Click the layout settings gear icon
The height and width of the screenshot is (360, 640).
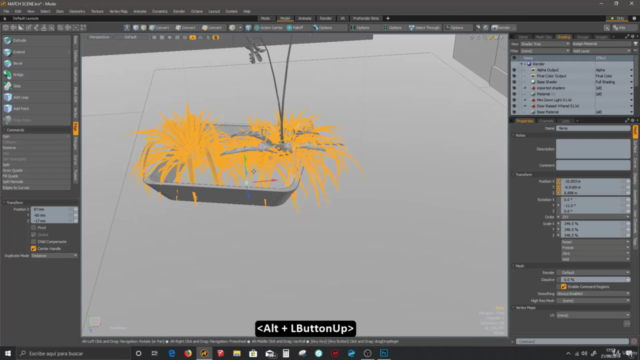[634, 18]
